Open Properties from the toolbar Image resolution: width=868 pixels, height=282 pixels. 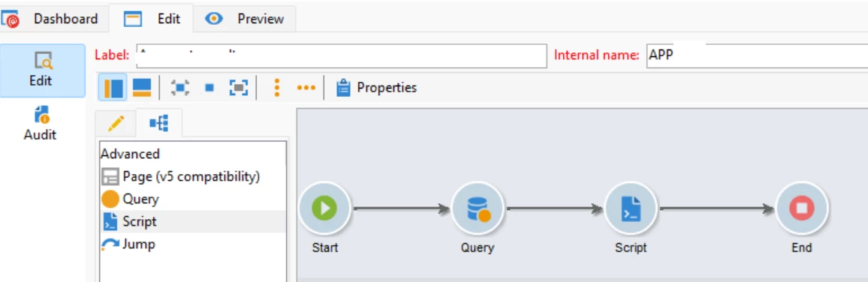[376, 87]
